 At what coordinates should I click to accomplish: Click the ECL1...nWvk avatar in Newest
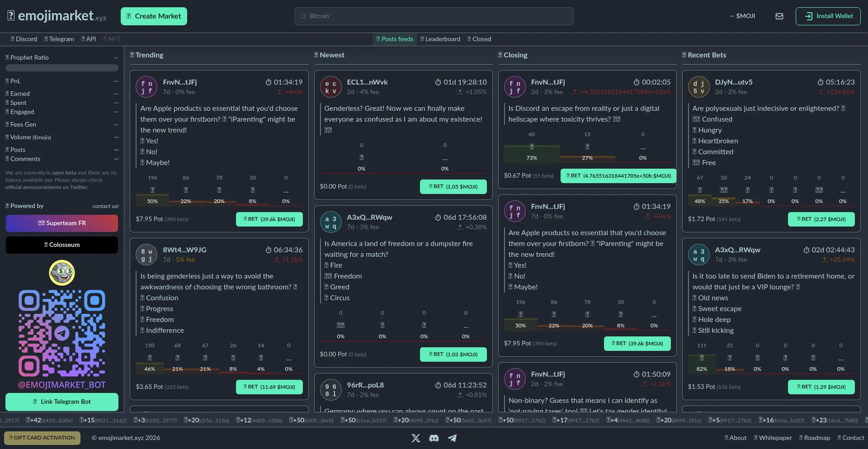click(x=330, y=87)
